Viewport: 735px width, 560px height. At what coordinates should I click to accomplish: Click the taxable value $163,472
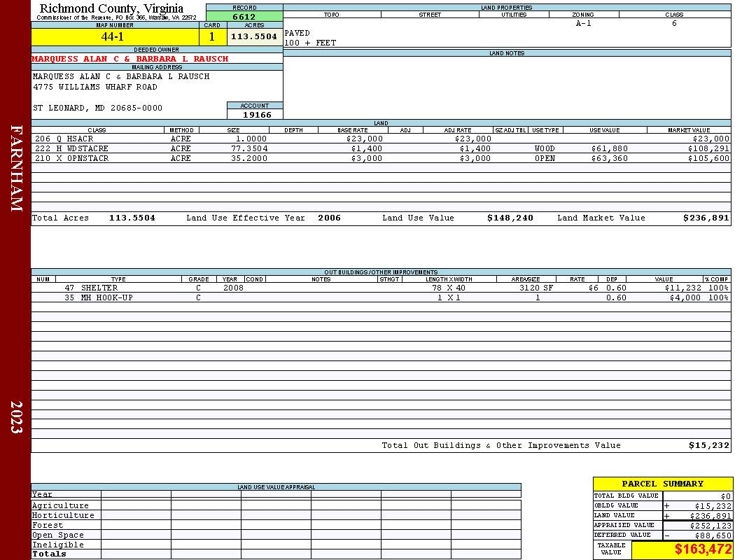703,549
